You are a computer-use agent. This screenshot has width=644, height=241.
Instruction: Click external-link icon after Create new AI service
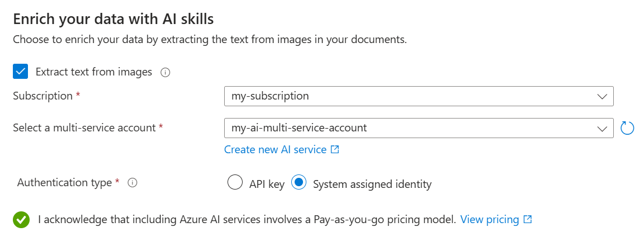click(x=335, y=150)
